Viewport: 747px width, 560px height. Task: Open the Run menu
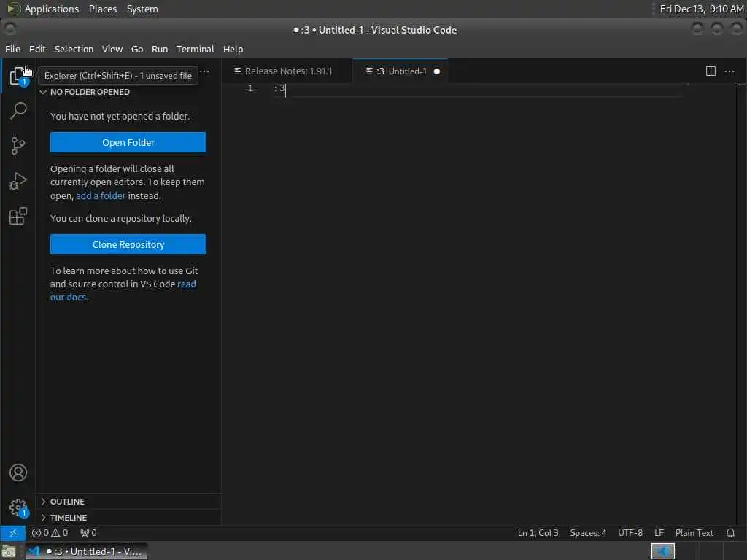point(160,49)
